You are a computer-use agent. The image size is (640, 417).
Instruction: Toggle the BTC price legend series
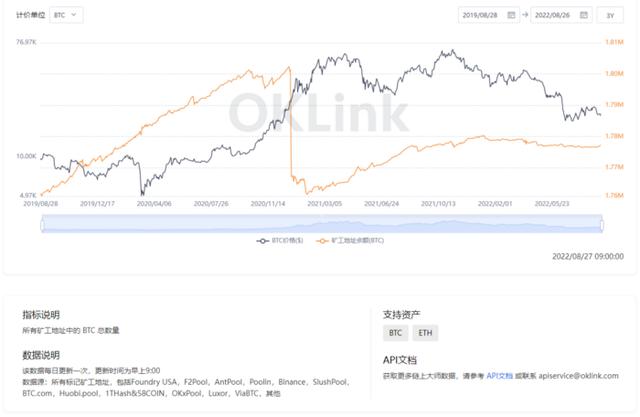click(x=280, y=241)
